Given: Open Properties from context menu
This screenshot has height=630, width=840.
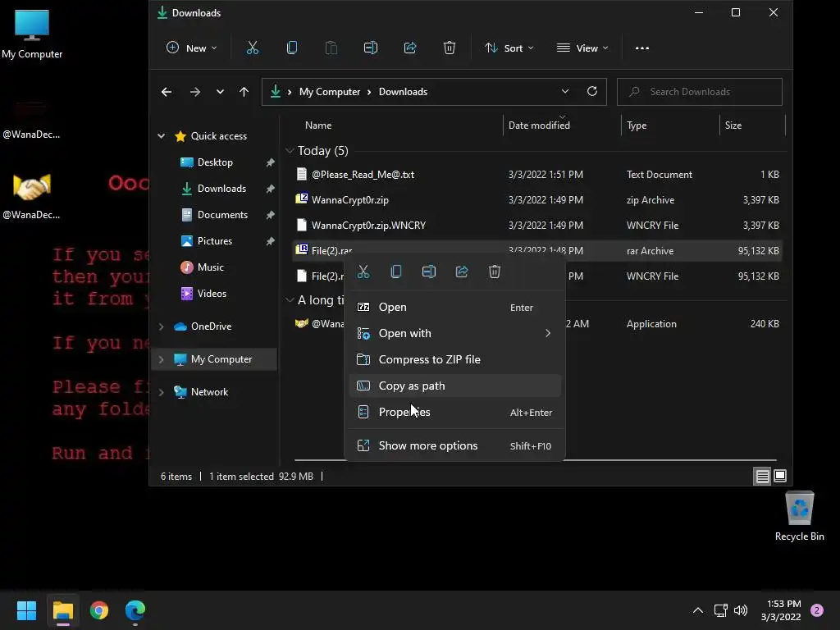Looking at the screenshot, I should (454, 412).
